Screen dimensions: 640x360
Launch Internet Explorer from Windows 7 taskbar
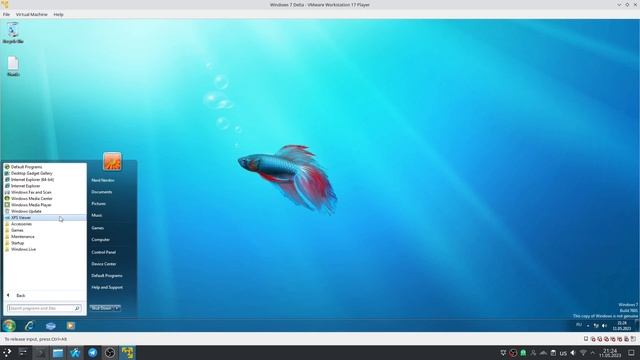tap(29, 325)
